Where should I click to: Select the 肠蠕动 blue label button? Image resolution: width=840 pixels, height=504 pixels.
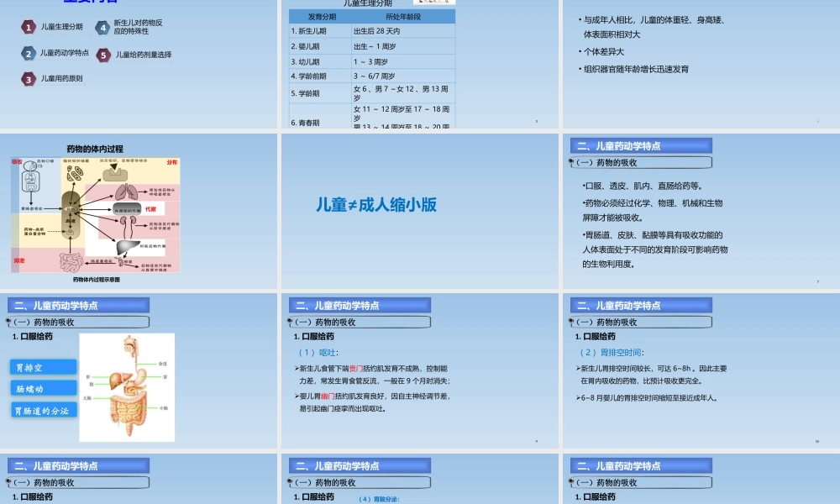pos(43,387)
